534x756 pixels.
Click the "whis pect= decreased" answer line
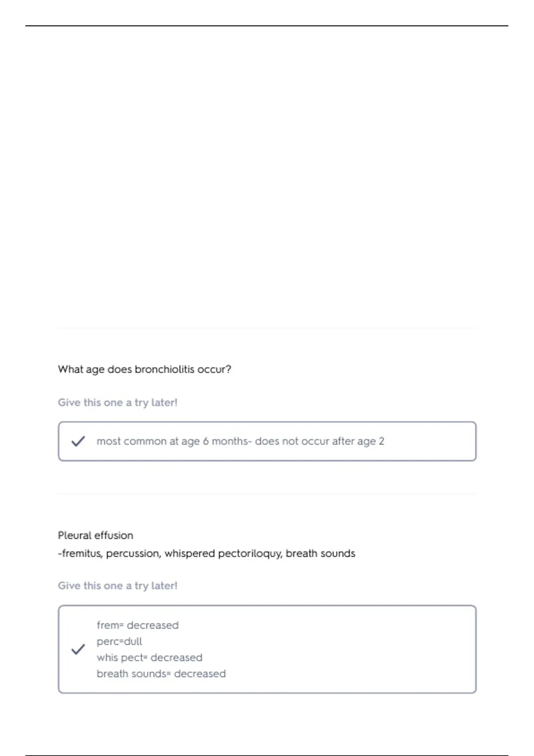[149, 658]
